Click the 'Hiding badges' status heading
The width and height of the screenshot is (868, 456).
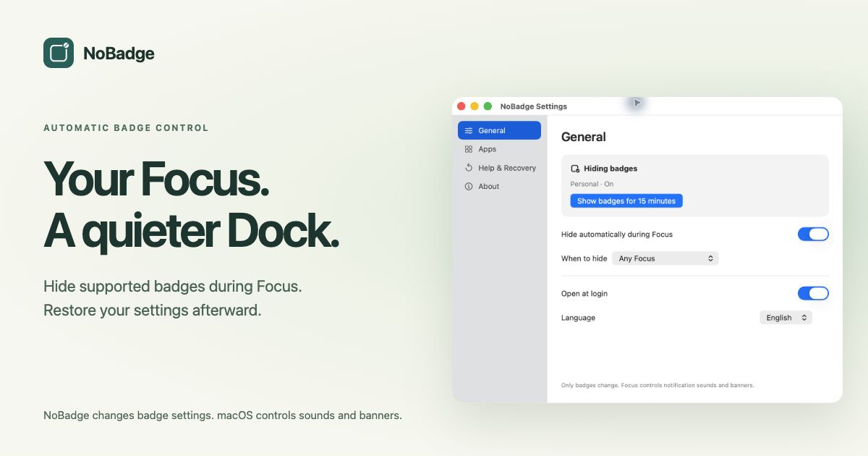click(610, 169)
